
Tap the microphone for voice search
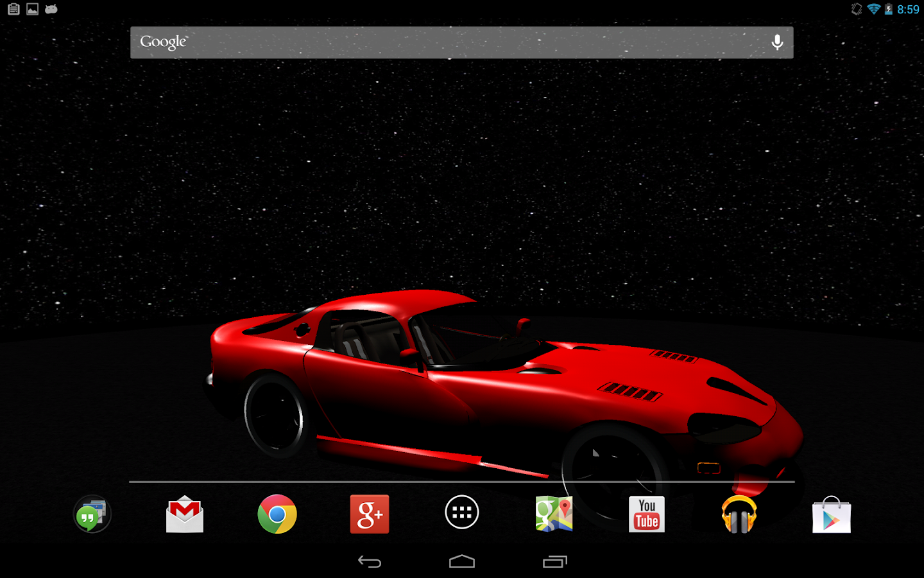(x=777, y=42)
